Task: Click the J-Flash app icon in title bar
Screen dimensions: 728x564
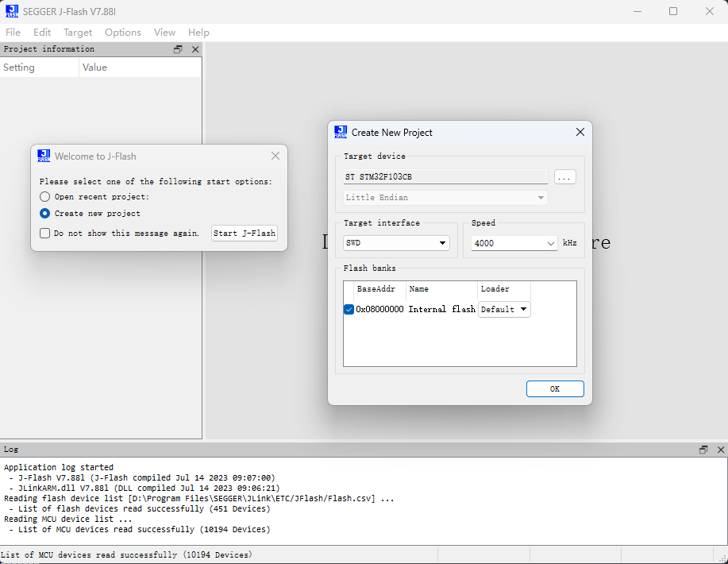Action: [x=12, y=12]
